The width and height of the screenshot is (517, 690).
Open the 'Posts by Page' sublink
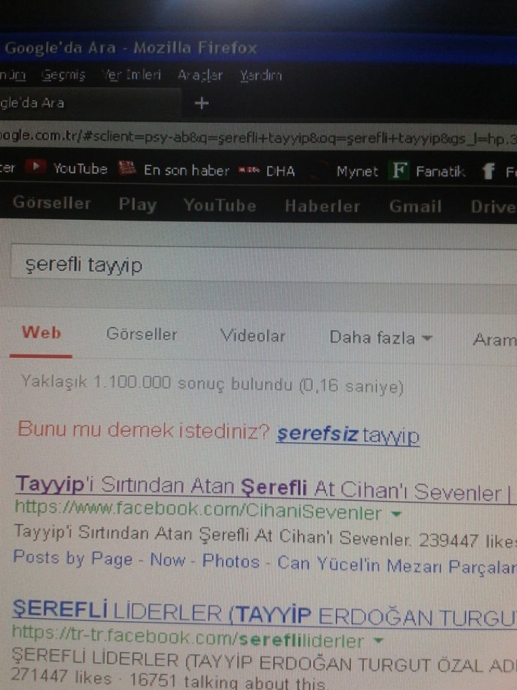click(73, 558)
